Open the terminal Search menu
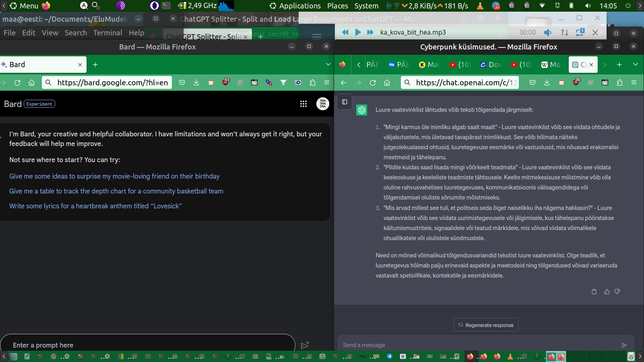The image size is (644, 362). coord(76,33)
